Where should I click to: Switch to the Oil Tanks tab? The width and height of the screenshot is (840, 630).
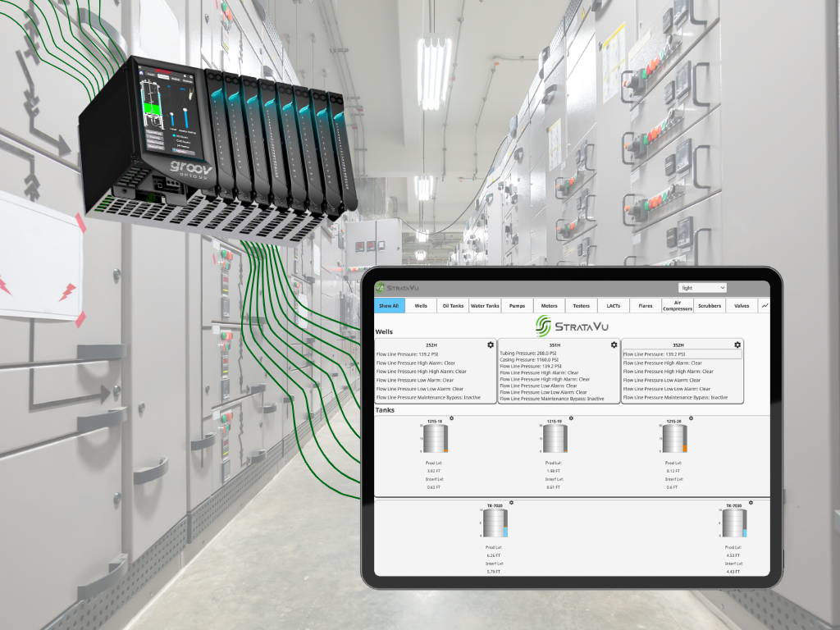pyautogui.click(x=453, y=305)
